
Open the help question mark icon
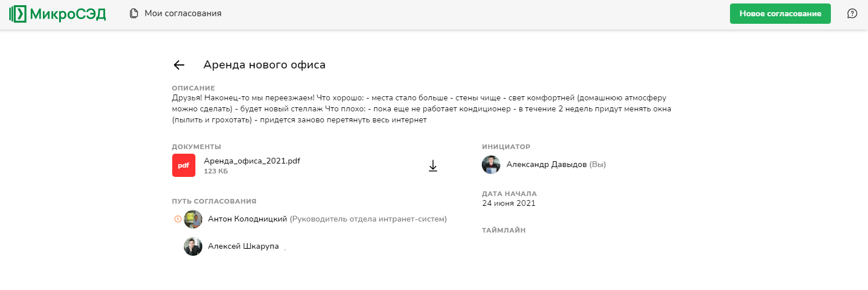click(x=852, y=13)
